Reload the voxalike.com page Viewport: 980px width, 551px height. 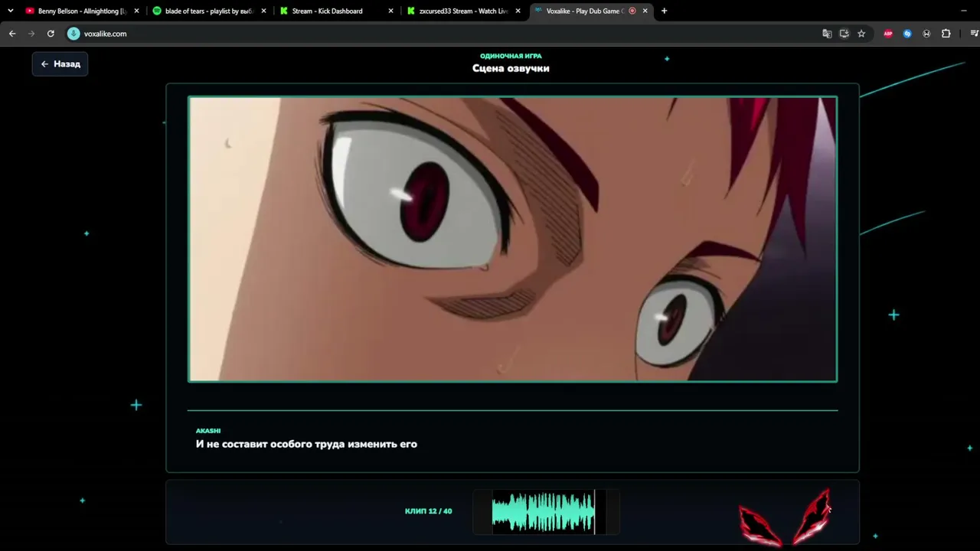[x=51, y=34]
